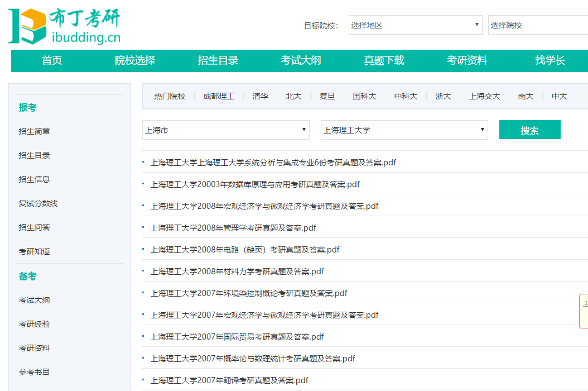Open 考研资料 in the navigation bar

coord(467,60)
